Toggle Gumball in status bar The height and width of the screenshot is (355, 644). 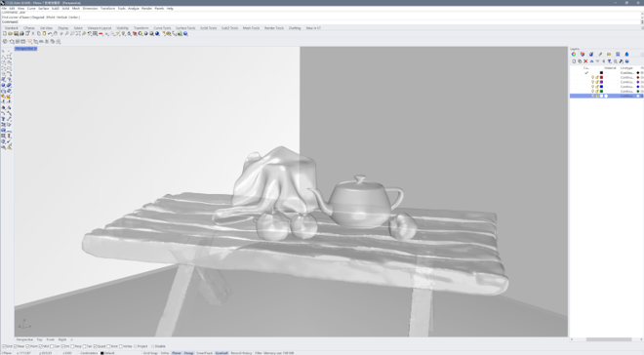point(221,353)
